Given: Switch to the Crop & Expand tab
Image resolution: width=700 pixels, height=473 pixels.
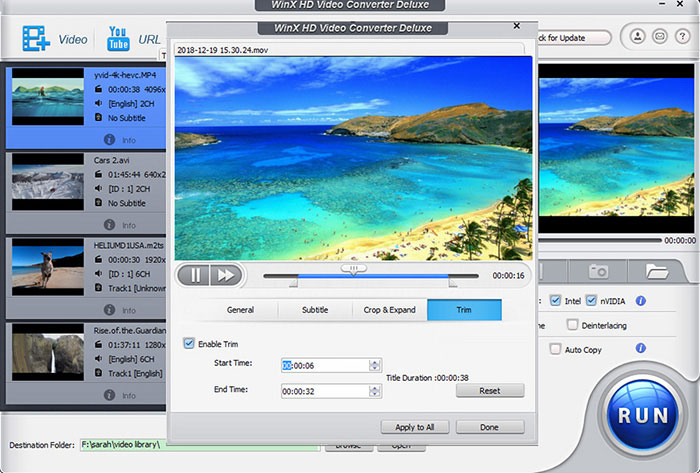Looking at the screenshot, I should click(x=389, y=310).
